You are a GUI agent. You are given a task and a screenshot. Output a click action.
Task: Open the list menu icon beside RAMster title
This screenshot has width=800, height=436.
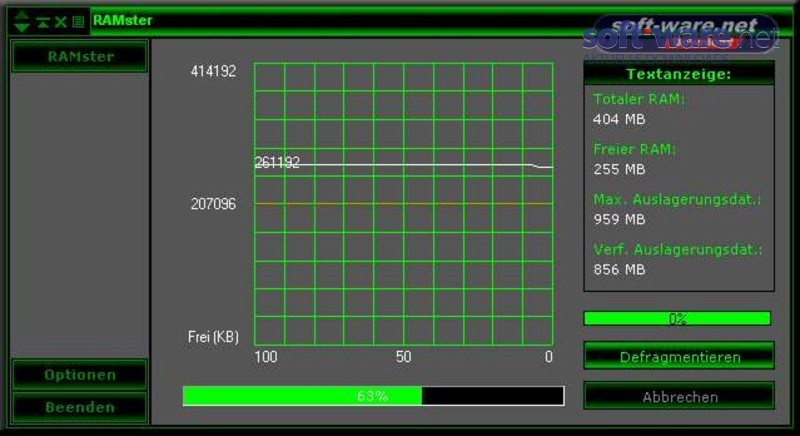pyautogui.click(x=78, y=22)
